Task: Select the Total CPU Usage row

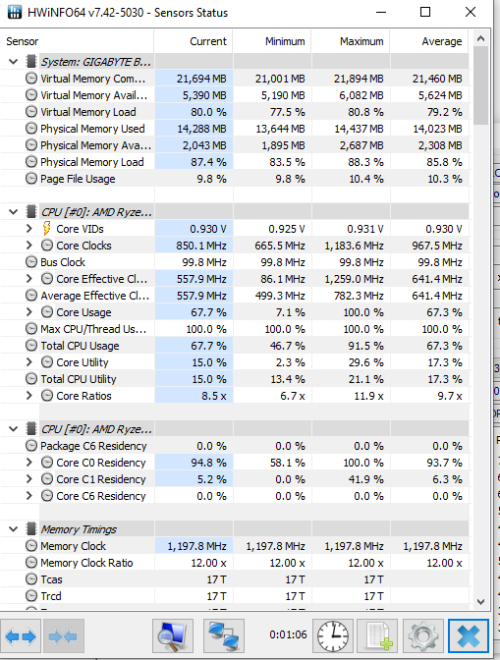Action: (234, 346)
